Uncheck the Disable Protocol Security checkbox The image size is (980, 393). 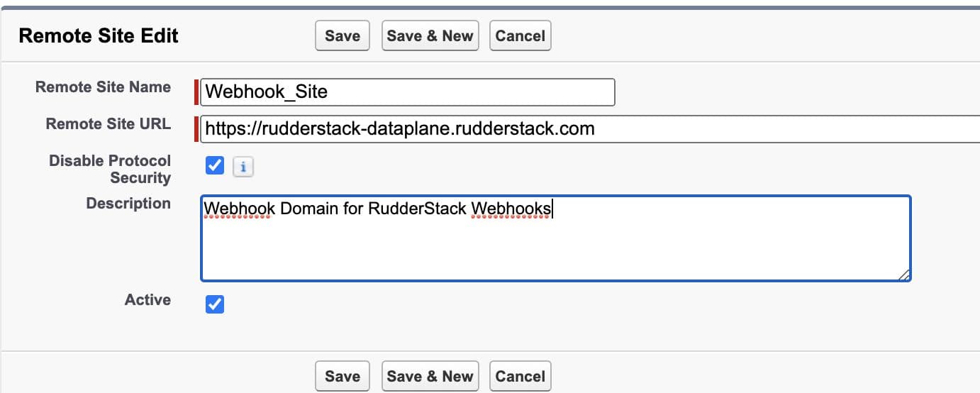(x=214, y=166)
